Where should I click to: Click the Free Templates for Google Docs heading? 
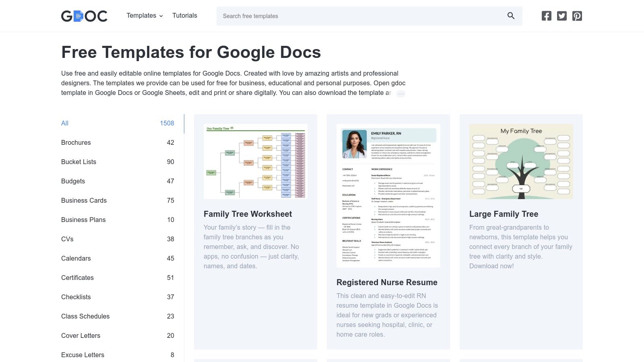[x=191, y=52]
